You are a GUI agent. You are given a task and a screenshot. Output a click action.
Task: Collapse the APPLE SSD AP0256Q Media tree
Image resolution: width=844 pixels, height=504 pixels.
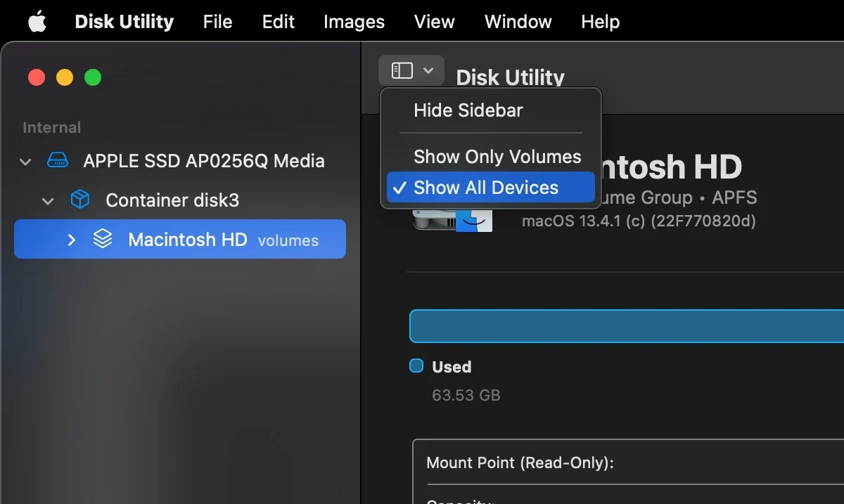click(26, 162)
